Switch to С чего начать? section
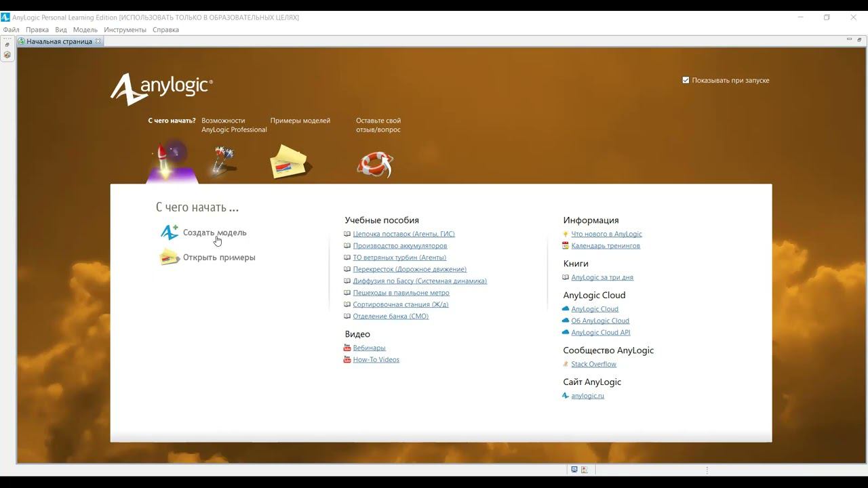Viewport: 868px width, 488px height. point(172,121)
